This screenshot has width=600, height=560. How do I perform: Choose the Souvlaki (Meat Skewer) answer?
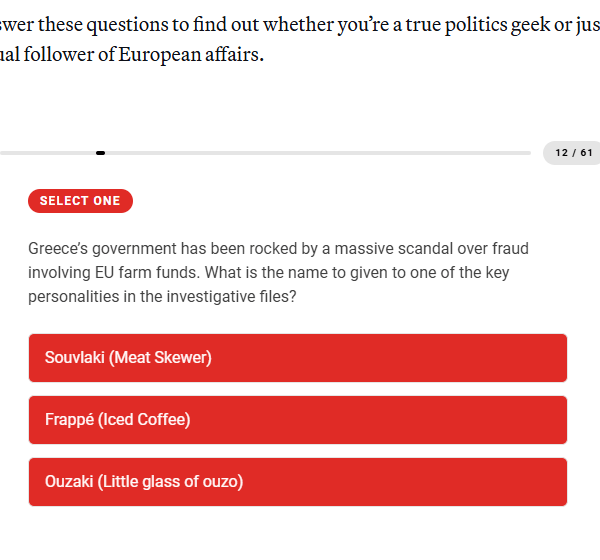point(297,358)
